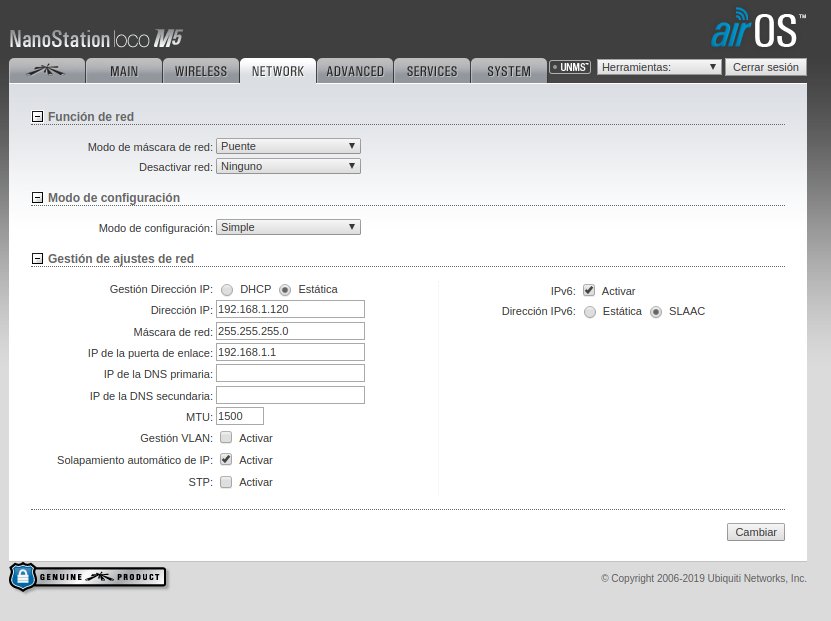
Task: Toggle Solapamiento automático de IP checkbox
Action: click(226, 459)
